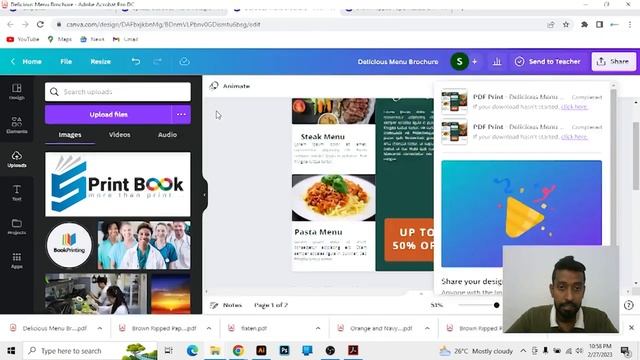Undo the last action
This screenshot has height=360, width=640.
136,62
